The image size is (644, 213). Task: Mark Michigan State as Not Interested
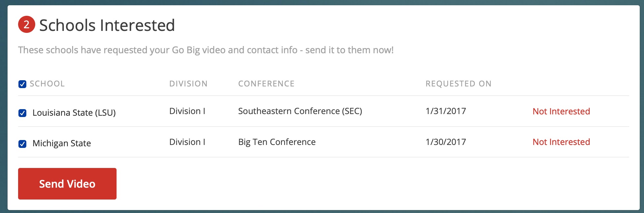pyautogui.click(x=561, y=142)
